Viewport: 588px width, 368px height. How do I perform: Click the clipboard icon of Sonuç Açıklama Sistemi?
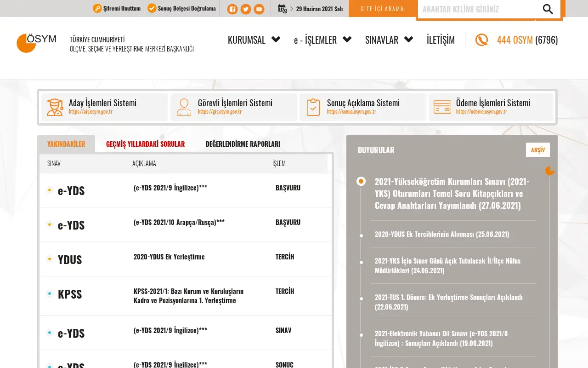click(313, 107)
